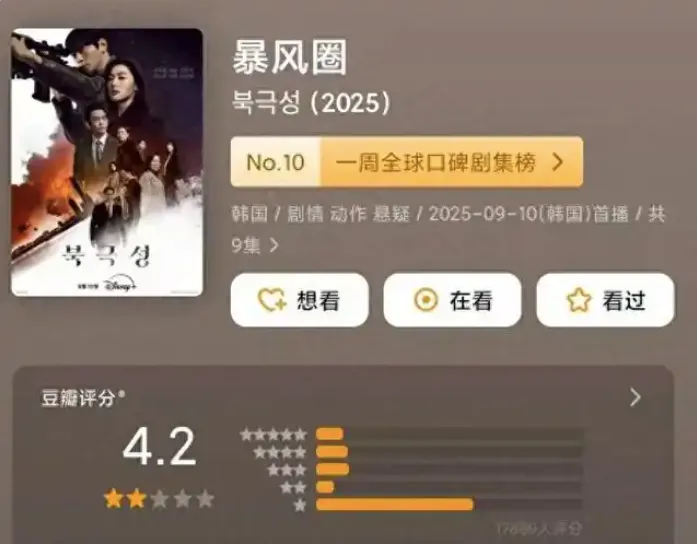
Task: Open the 一周全球口碑剧集榜 ranking
Action: tap(435, 163)
